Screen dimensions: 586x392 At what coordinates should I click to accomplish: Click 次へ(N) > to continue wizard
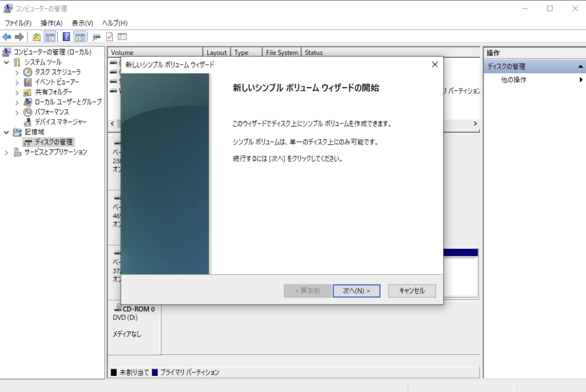[356, 291]
